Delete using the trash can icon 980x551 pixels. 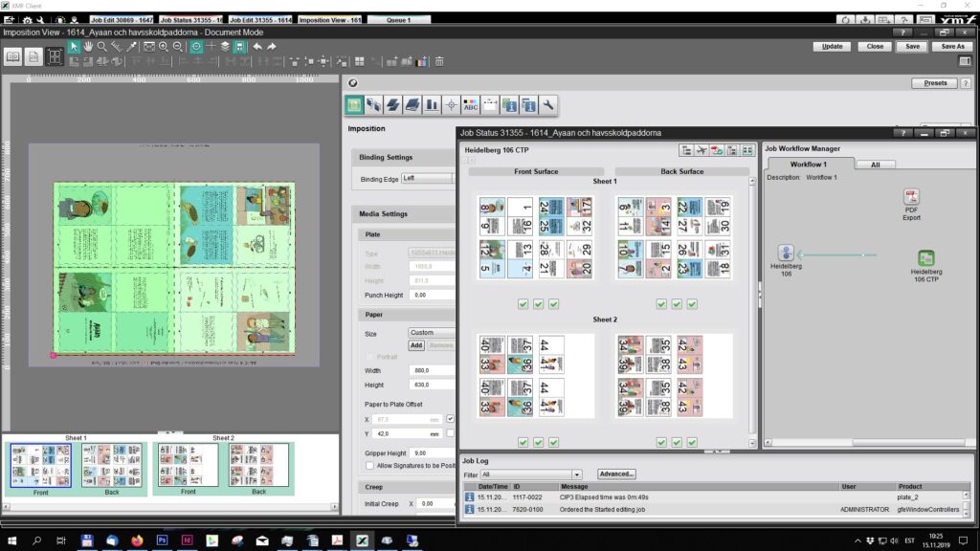[439, 61]
